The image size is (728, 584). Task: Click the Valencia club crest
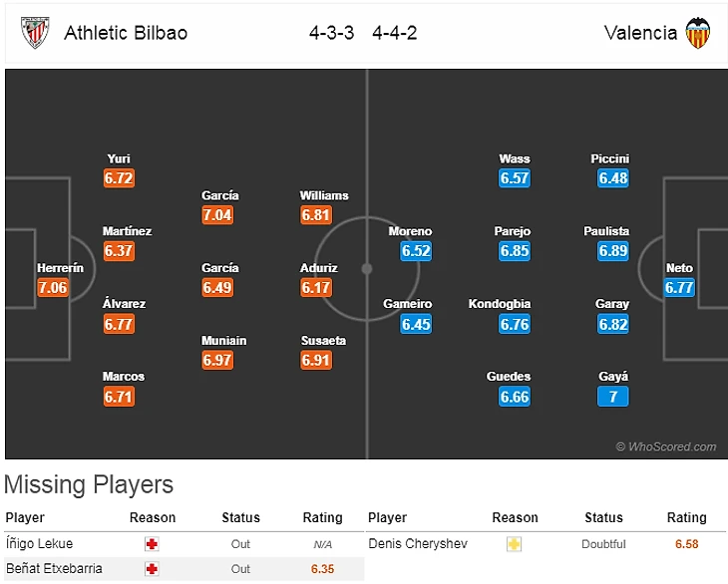tap(698, 33)
